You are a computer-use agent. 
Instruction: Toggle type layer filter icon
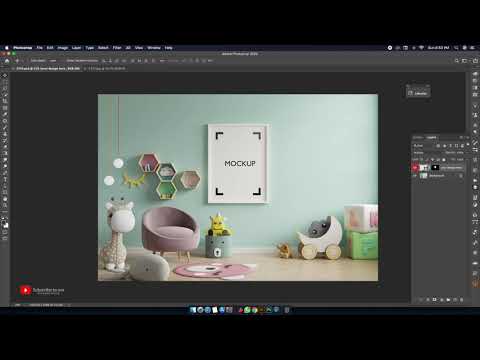pyautogui.click(x=450, y=146)
